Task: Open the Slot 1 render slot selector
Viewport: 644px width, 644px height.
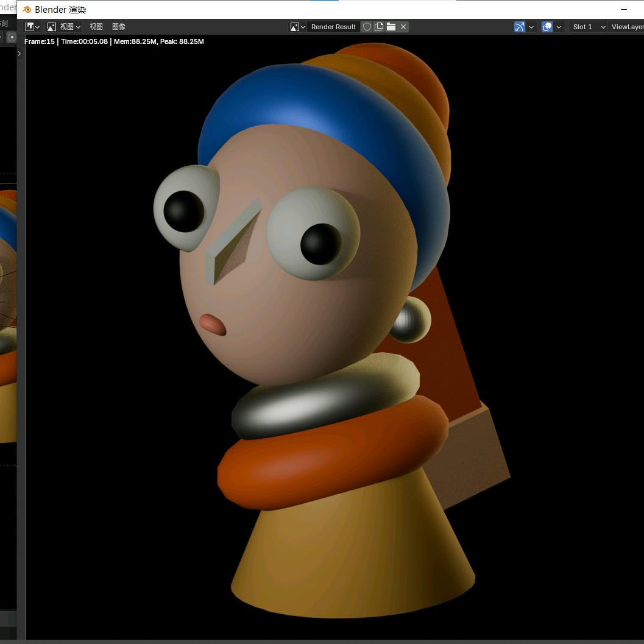Action: (588, 27)
